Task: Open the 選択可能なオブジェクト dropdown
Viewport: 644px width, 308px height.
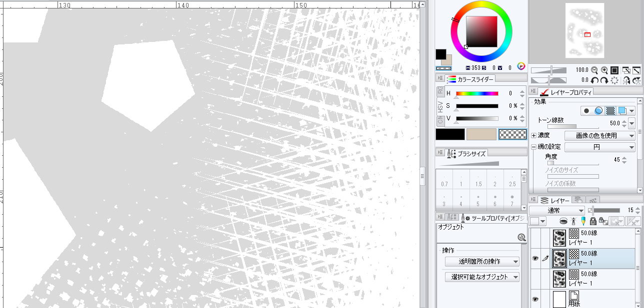Action: pyautogui.click(x=482, y=277)
